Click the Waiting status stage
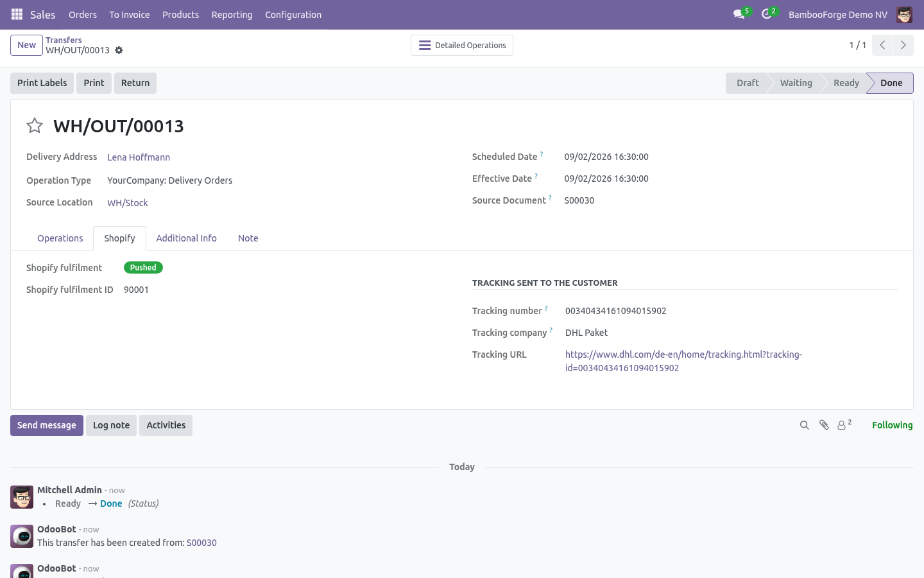The height and width of the screenshot is (578, 924). (x=796, y=83)
